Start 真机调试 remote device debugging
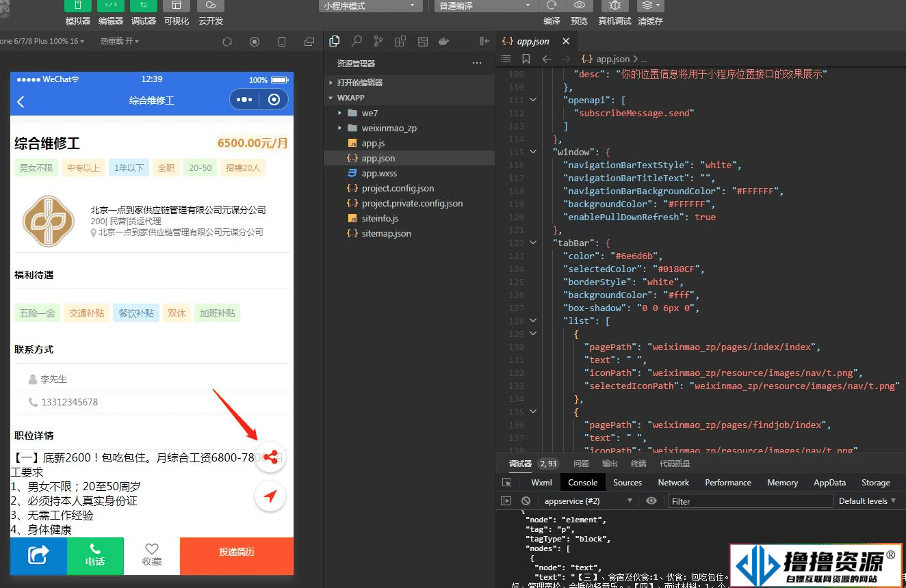Viewport: 906px width, 588px height. [x=614, y=6]
